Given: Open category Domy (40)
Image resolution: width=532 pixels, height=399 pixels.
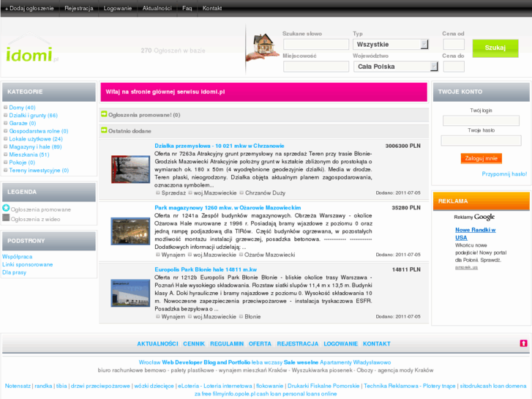Looking at the screenshot, I should (22, 108).
